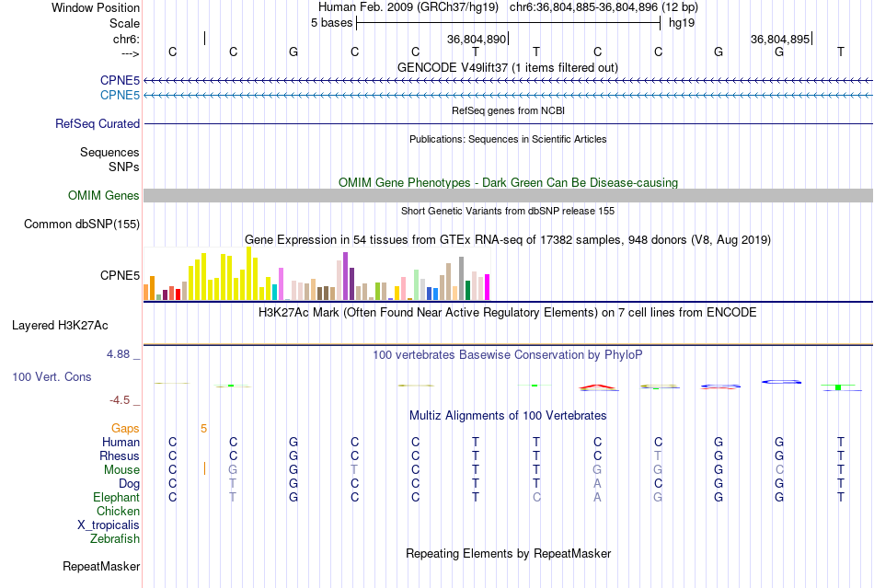Open the GENCODE V49lift37 track title
The height and width of the screenshot is (588, 874).
pos(507,67)
